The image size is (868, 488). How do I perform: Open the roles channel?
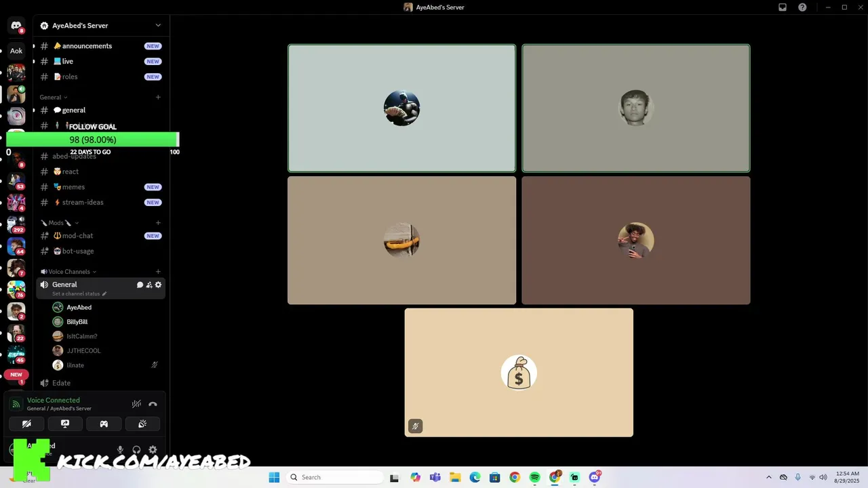click(100, 77)
